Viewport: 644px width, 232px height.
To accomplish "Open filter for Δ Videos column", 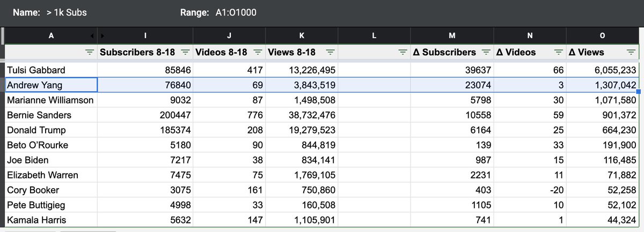I will coord(559,52).
